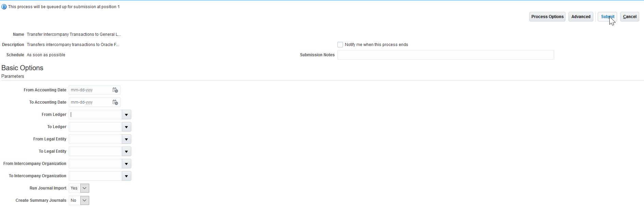This screenshot has height=211, width=644.
Task: Click inside the To Ledger text box
Action: pos(95,127)
